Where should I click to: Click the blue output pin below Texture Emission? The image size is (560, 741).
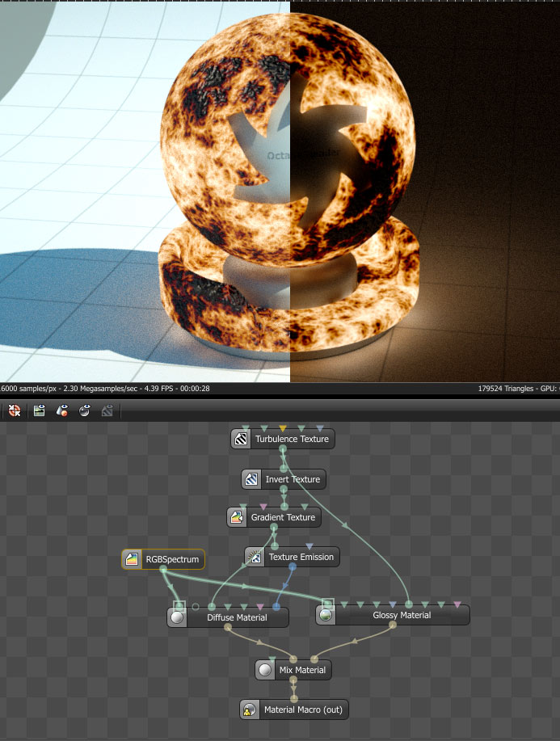pyautogui.click(x=293, y=566)
